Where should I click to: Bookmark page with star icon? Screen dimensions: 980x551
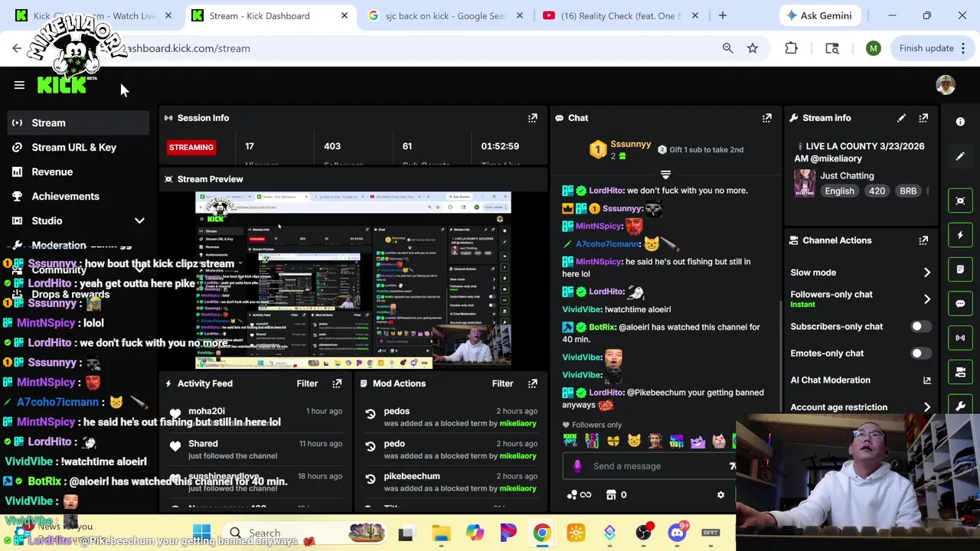[x=753, y=48]
